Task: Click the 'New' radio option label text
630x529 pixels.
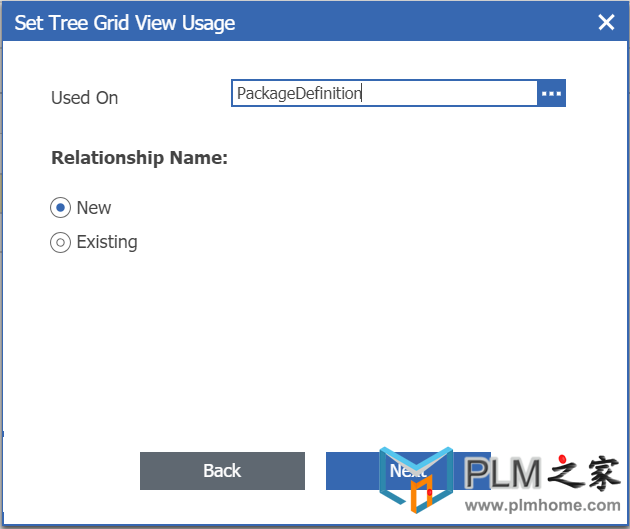Action: coord(94,208)
